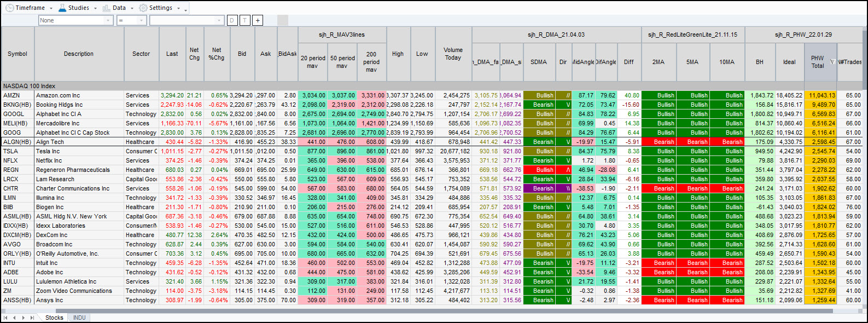The width and height of the screenshot is (868, 323).
Task: Click the 200 period mav column header
Action: (371, 62)
